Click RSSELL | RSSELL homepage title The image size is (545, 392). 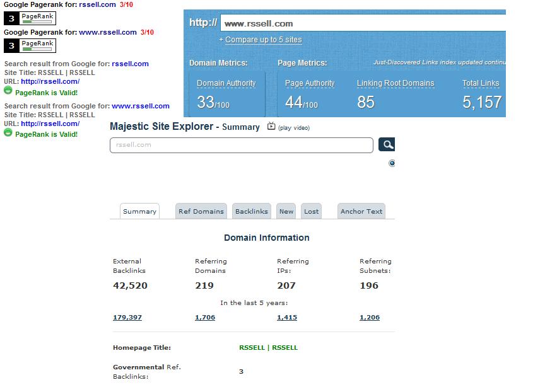[268, 347]
